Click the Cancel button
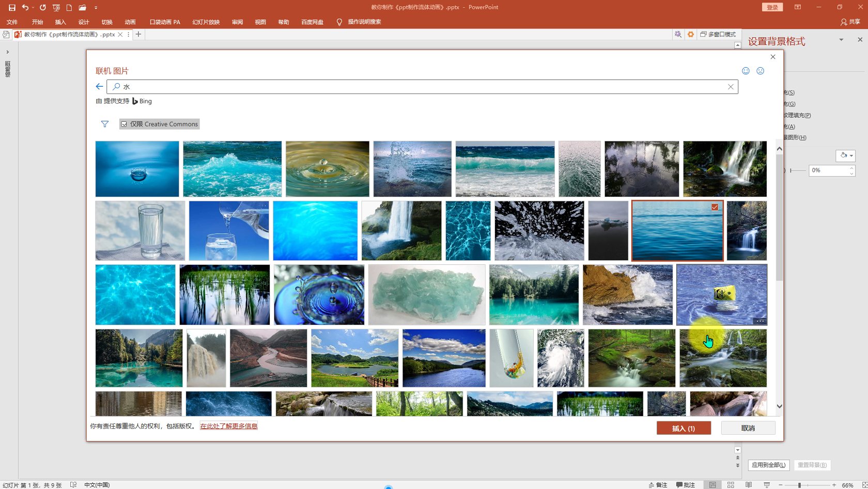The height and width of the screenshot is (489, 868). coord(748,428)
